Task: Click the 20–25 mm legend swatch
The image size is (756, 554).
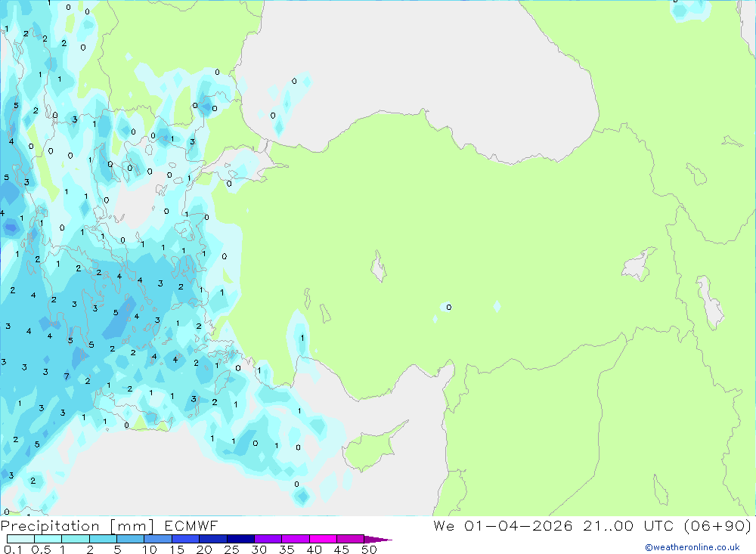Action: (x=212, y=539)
